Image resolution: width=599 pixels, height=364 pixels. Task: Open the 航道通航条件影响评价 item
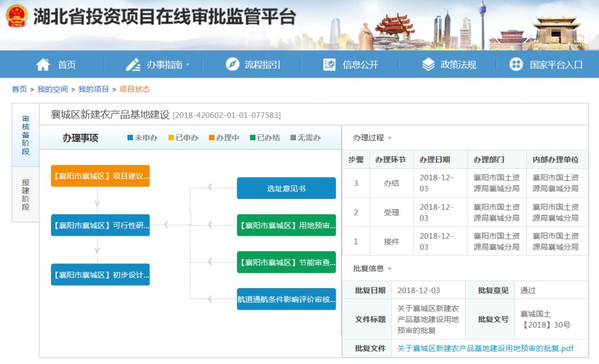286,299
